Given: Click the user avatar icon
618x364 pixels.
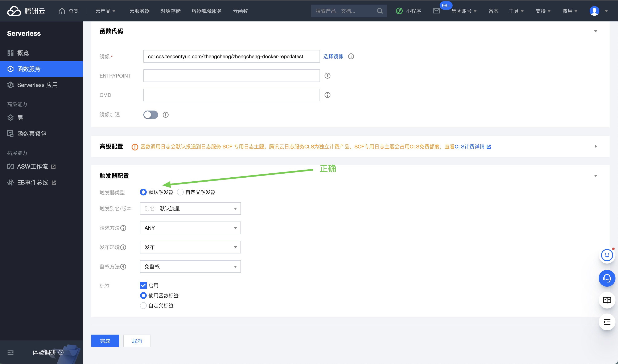Looking at the screenshot, I should [594, 11].
